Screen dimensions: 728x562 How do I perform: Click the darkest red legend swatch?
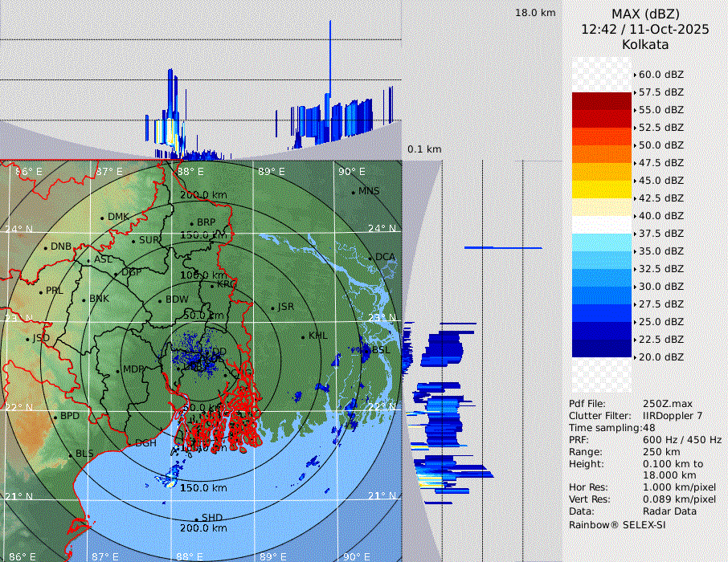click(601, 101)
